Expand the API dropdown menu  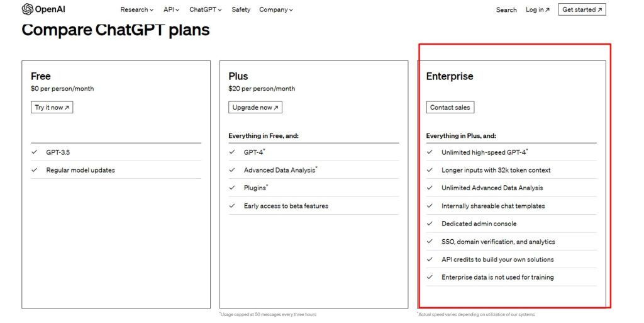(x=171, y=9)
